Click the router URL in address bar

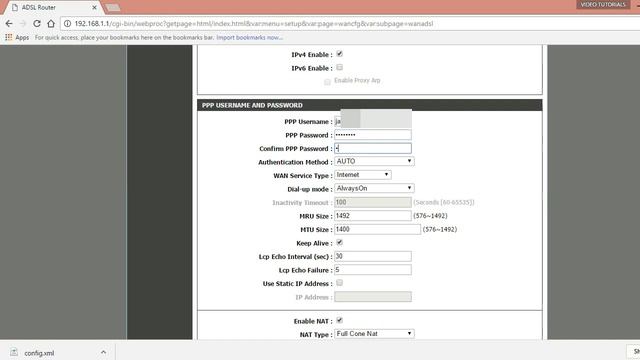tap(253, 24)
